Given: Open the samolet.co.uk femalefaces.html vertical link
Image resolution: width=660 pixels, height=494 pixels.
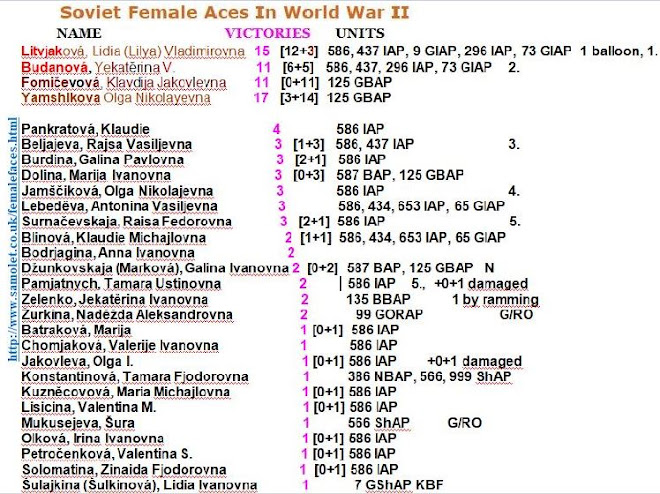Looking at the screenshot, I should 13,239.
